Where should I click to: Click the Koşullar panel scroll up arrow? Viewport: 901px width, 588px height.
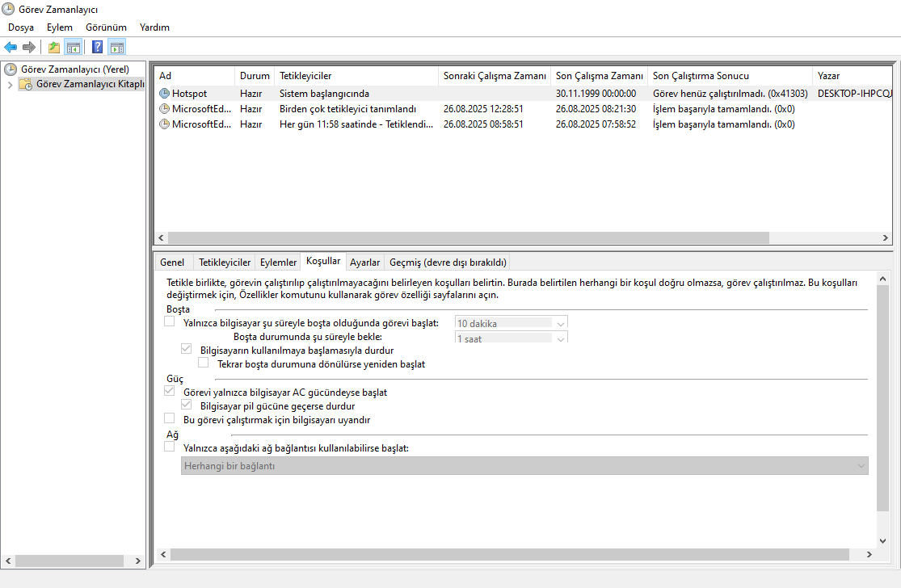click(x=882, y=279)
